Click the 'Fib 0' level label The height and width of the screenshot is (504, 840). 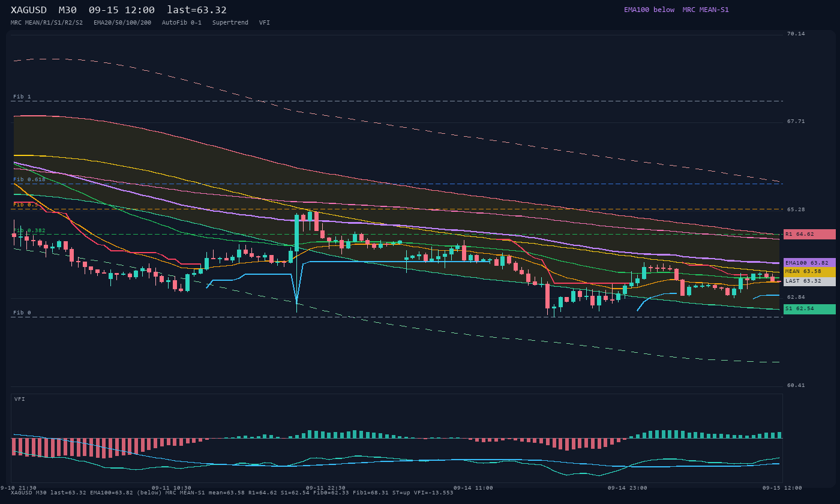tap(22, 313)
